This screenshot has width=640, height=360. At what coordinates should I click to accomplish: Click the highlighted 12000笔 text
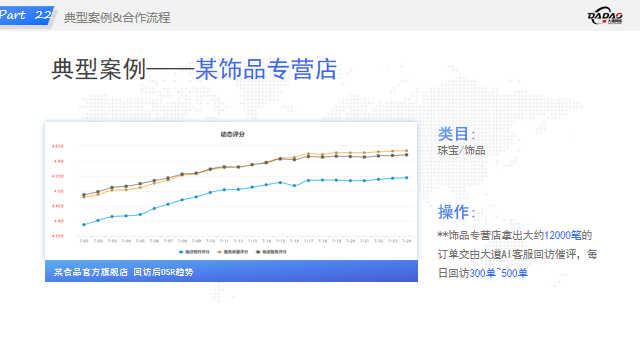pos(563,235)
